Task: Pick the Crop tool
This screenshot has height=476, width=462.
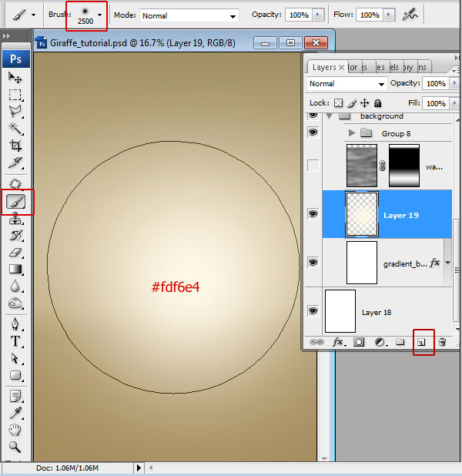Action: 15,145
